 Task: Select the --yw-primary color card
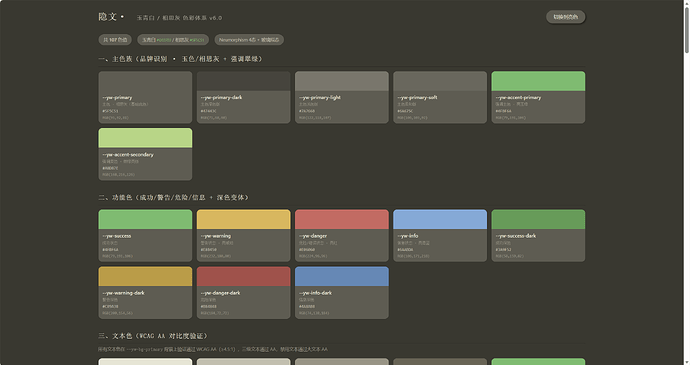pos(145,97)
